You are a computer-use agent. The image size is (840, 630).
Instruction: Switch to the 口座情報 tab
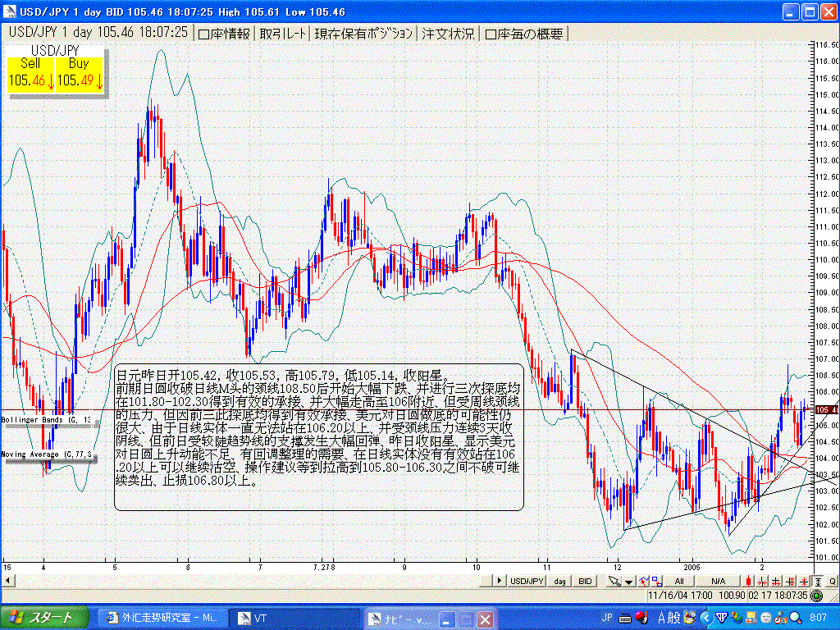(224, 34)
